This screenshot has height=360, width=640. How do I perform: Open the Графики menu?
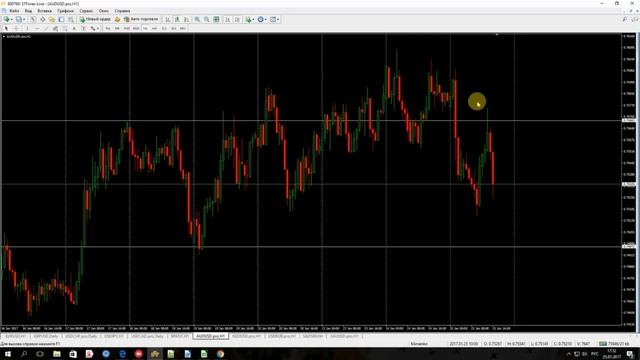(x=65, y=11)
